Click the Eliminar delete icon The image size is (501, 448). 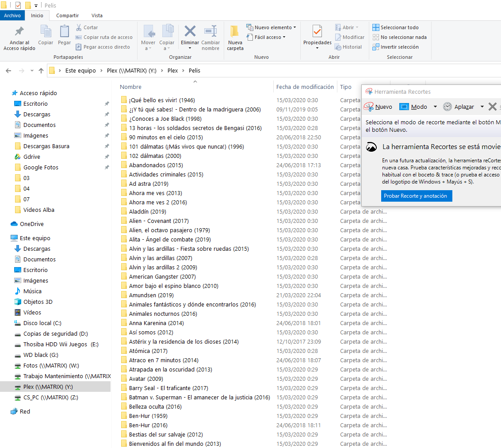[x=190, y=32]
